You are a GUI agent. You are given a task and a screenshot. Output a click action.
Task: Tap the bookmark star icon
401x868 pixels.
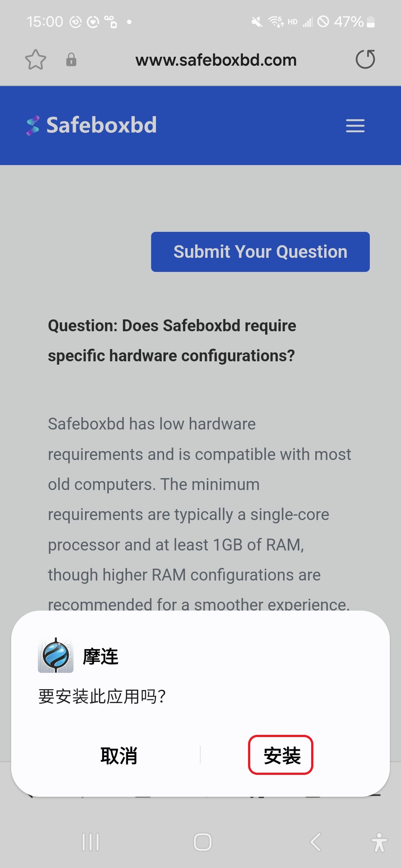pyautogui.click(x=36, y=60)
